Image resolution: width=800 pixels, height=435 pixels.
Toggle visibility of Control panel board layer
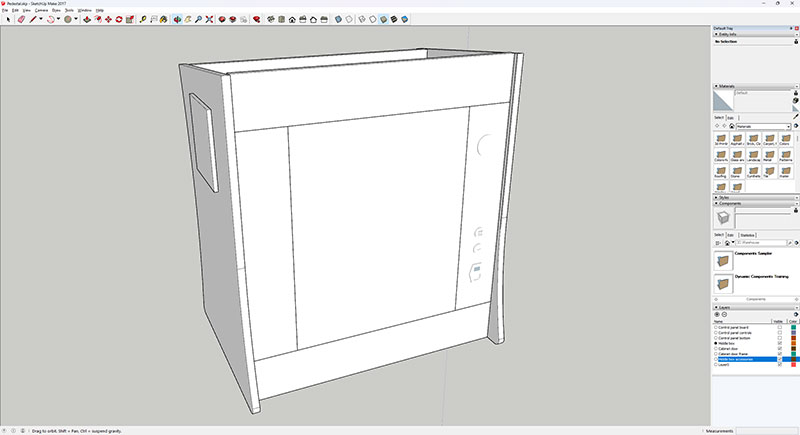coord(780,327)
